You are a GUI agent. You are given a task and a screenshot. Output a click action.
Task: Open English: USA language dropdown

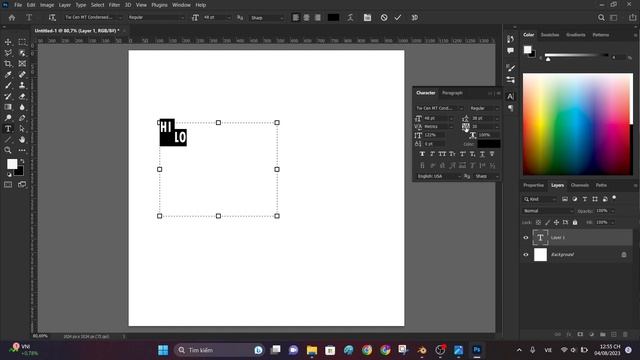[x=439, y=176]
